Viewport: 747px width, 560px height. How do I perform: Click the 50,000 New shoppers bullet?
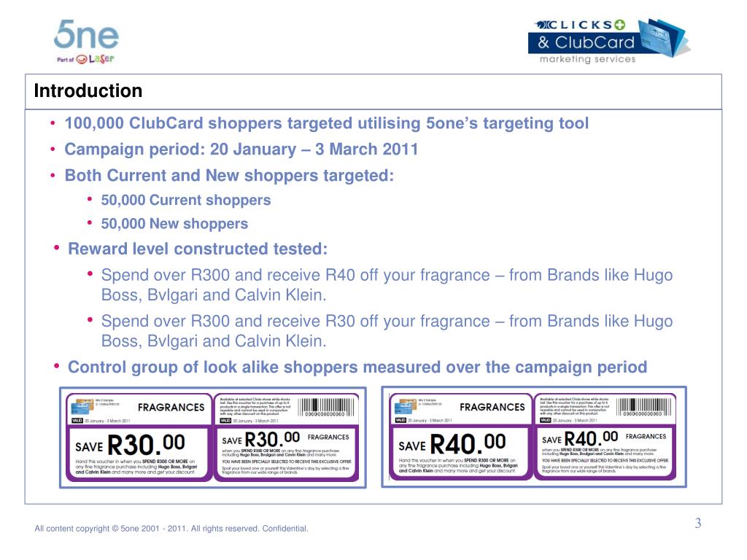[x=174, y=224]
